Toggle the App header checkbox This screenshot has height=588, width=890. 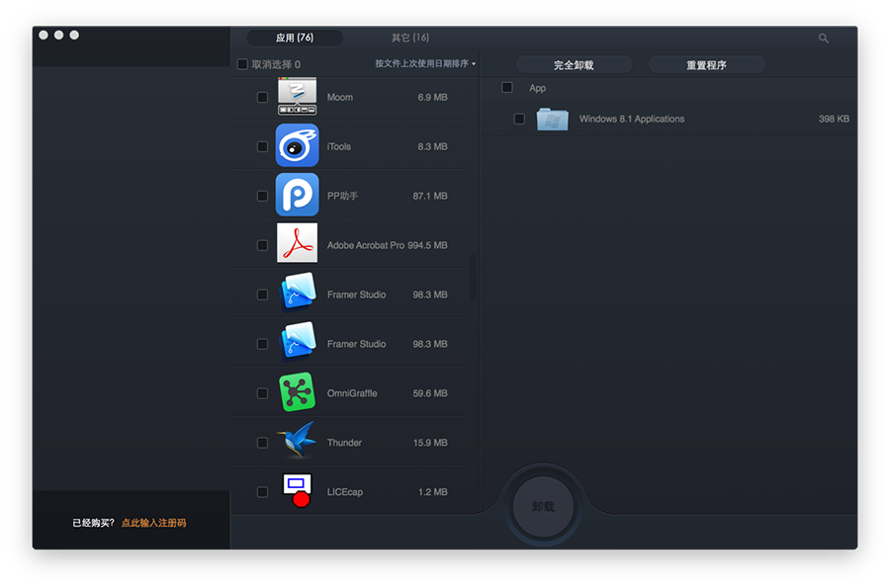tap(507, 87)
